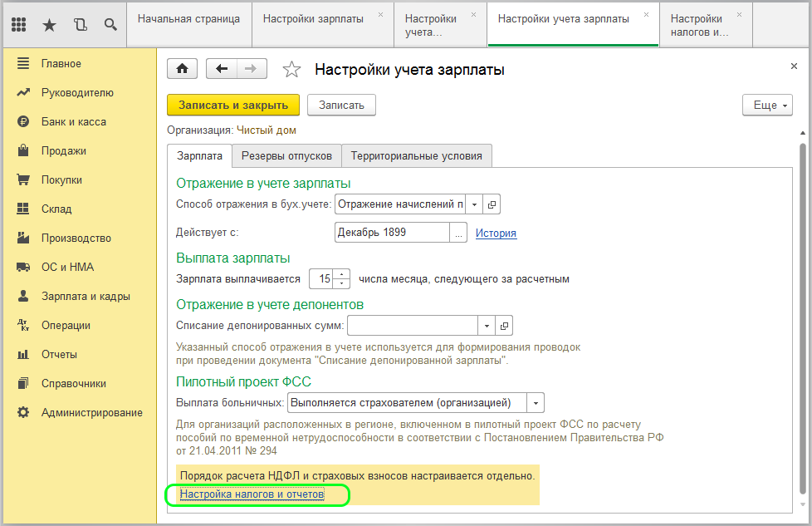Image resolution: width=812 pixels, height=526 pixels.
Task: Open the Настройка налогов и отчетов link
Action: [x=252, y=494]
